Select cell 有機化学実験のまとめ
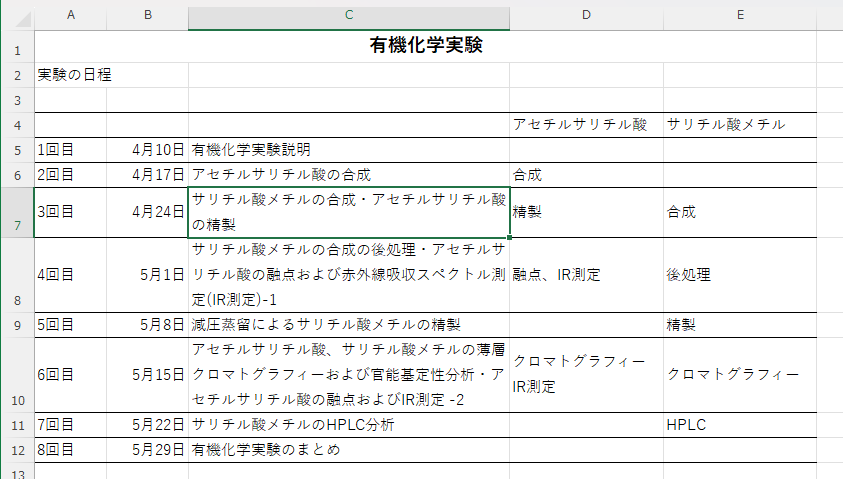Screen dimensions: 843x479 [x=266, y=450]
